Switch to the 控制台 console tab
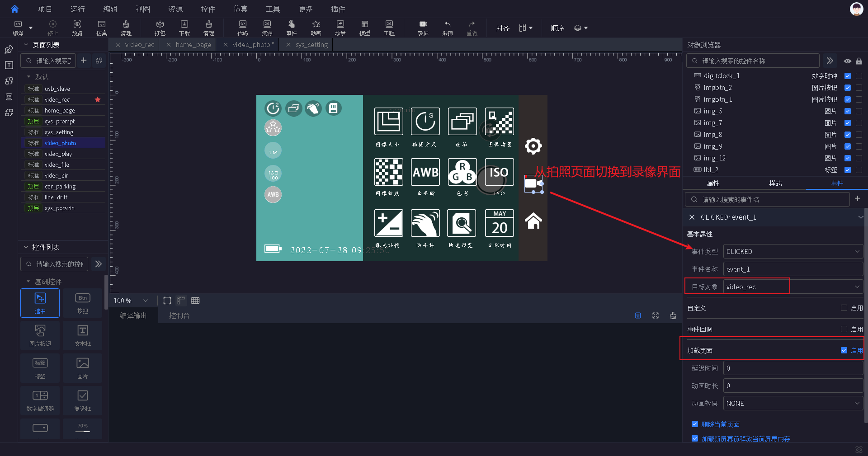The image size is (868, 456). tap(179, 315)
